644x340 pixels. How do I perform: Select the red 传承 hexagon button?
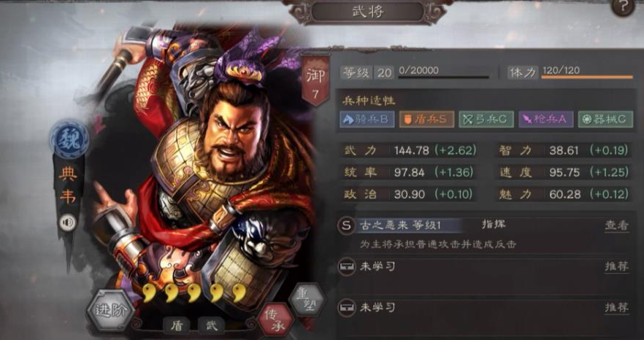coord(275,320)
